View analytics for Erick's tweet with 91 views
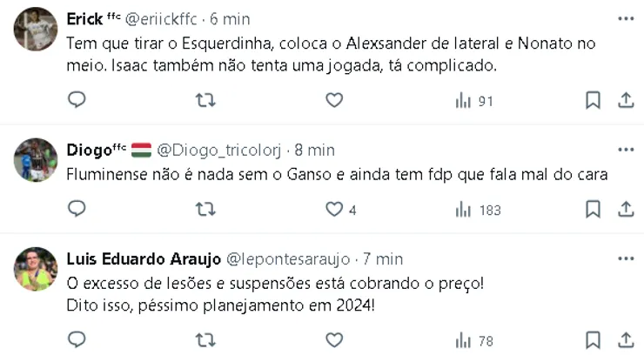 (x=474, y=101)
